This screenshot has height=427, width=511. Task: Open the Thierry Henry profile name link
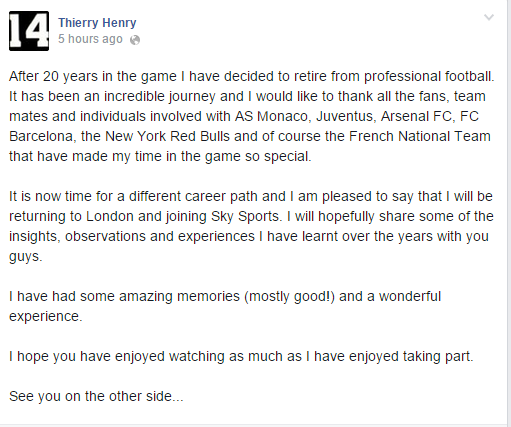[x=97, y=23]
